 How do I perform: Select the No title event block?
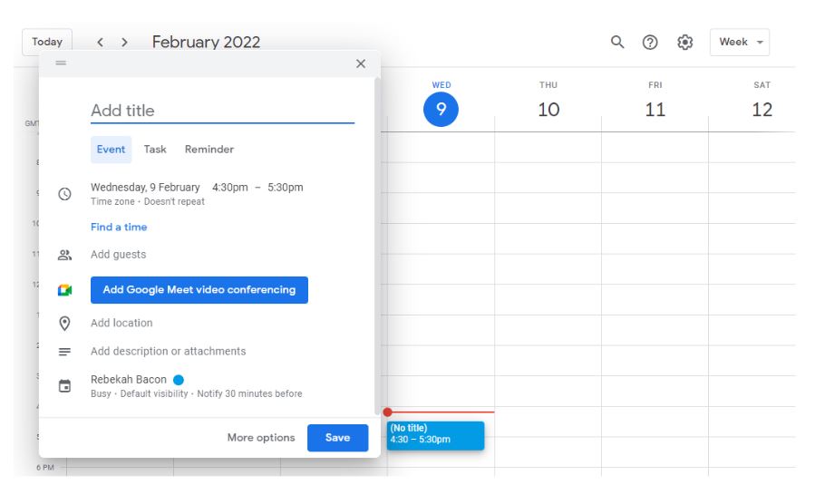point(435,434)
